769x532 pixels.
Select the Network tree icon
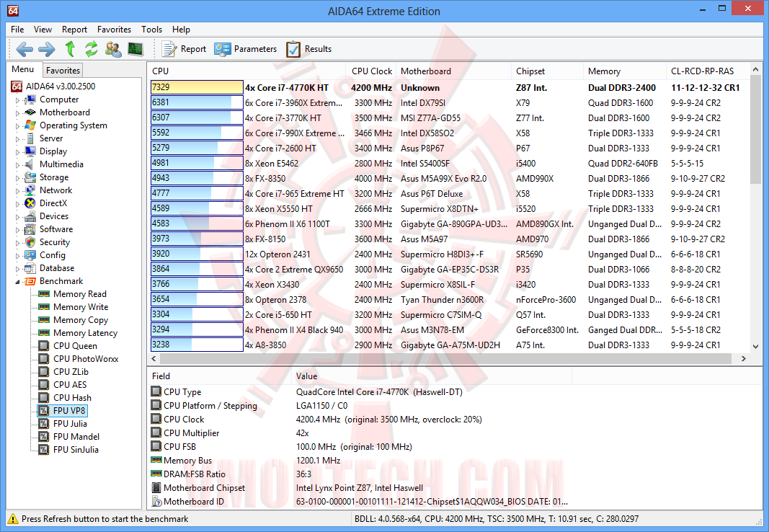pyautogui.click(x=30, y=190)
